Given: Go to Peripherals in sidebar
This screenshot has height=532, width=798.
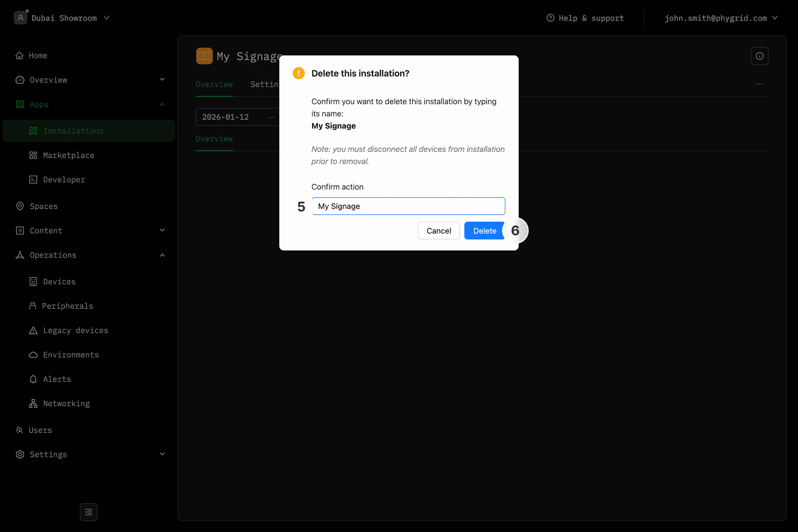Looking at the screenshot, I should point(67,306).
